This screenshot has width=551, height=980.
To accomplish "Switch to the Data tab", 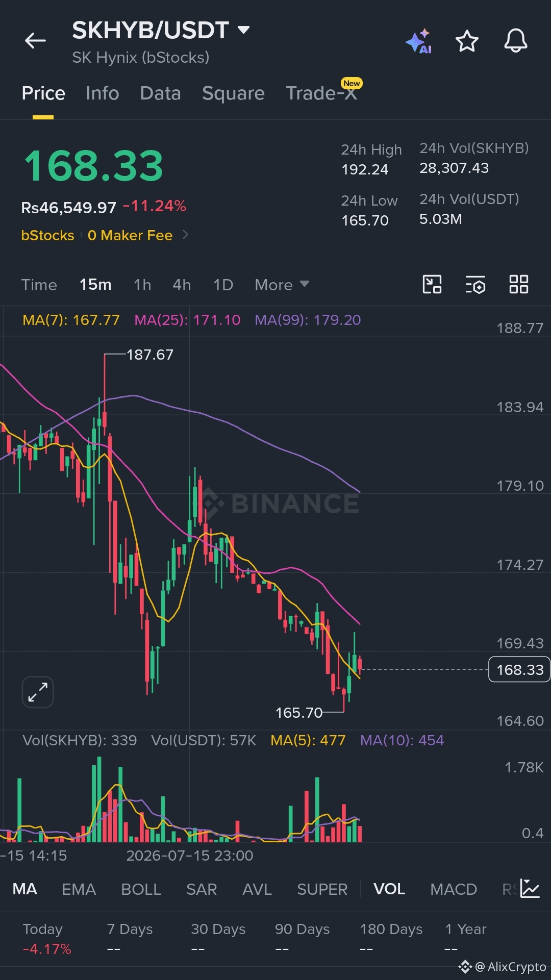I will tap(160, 93).
